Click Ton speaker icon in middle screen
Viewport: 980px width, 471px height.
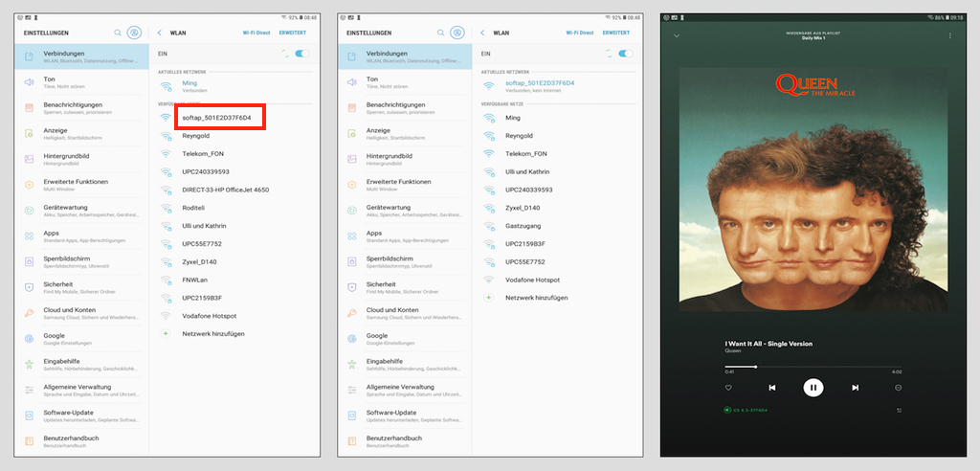[x=352, y=82]
